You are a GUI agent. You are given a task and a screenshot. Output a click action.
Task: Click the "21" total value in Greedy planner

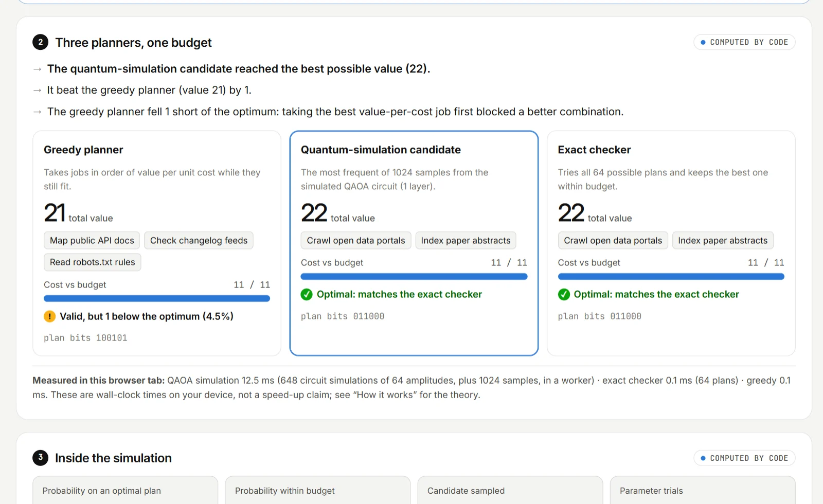click(x=55, y=213)
